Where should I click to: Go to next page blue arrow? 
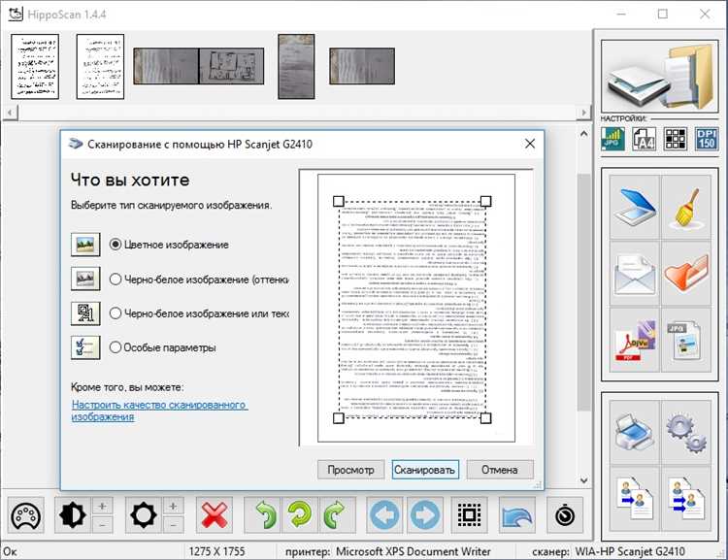tap(425, 515)
